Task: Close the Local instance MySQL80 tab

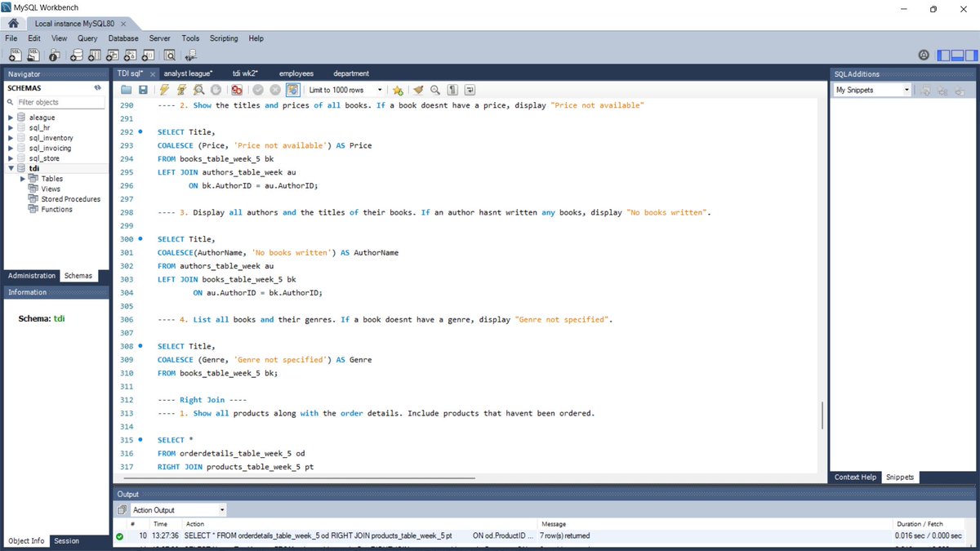Action: coord(122,24)
